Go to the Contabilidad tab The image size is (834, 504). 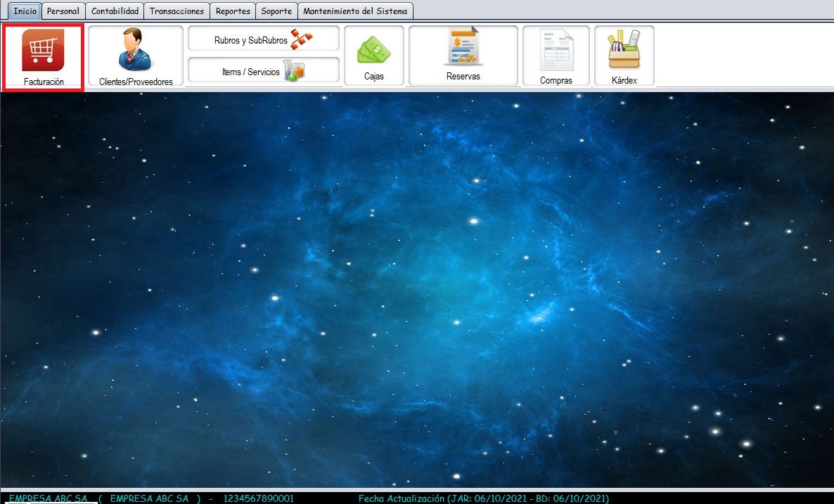pyautogui.click(x=115, y=11)
